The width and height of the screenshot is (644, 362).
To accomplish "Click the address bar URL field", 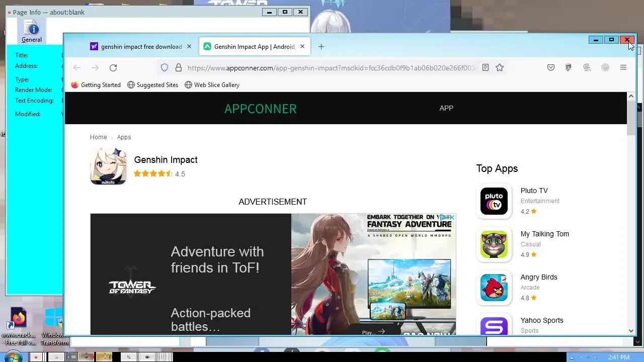I will (331, 68).
